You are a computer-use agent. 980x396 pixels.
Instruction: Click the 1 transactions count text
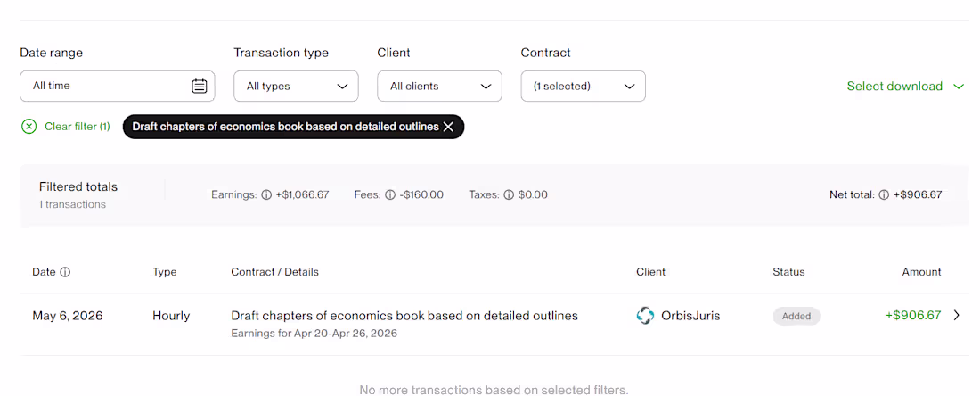click(72, 204)
